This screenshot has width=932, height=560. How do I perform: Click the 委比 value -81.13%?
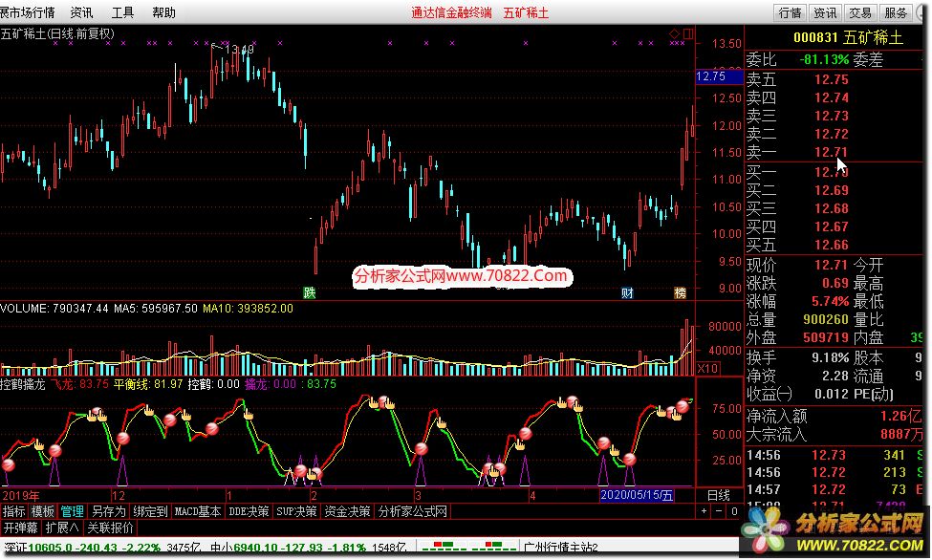point(824,59)
